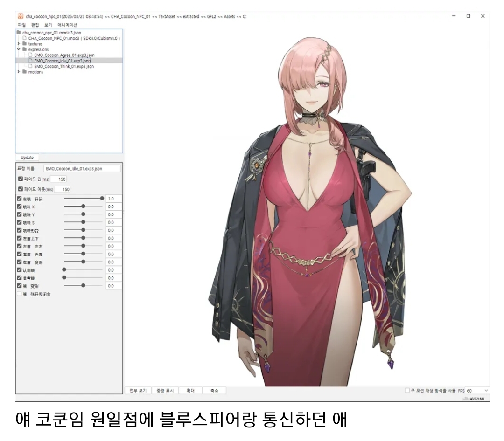Uncheck the 眼珠 X parameter checkbox
The image size is (504, 441).
coord(19,207)
